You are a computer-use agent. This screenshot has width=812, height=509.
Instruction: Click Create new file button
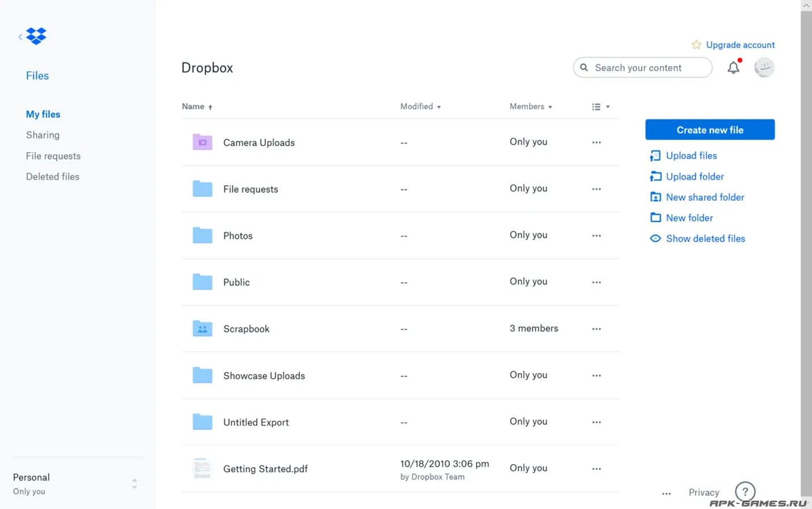pos(710,130)
